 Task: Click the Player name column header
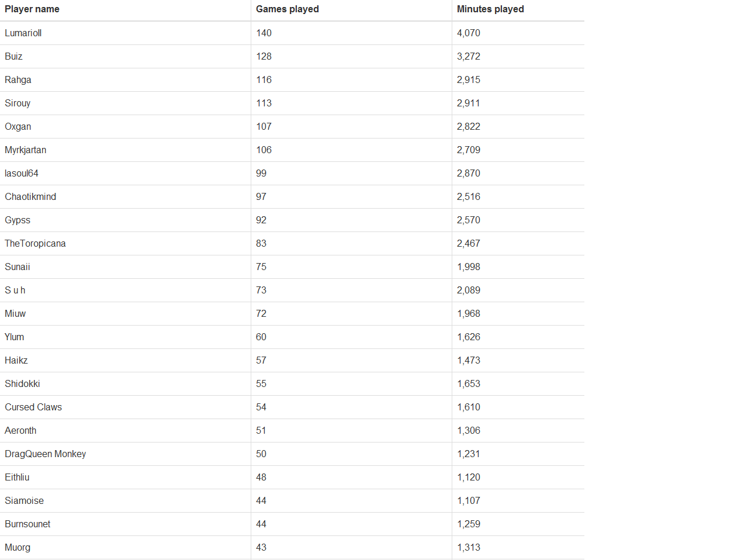tap(32, 9)
